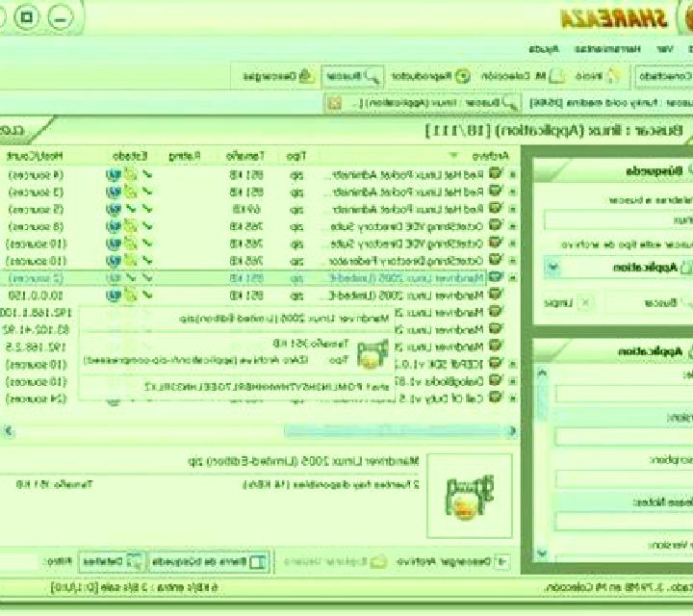Viewport: 693px width, 616px height.
Task: Sort results by the HostCount column header
Action: [35, 156]
